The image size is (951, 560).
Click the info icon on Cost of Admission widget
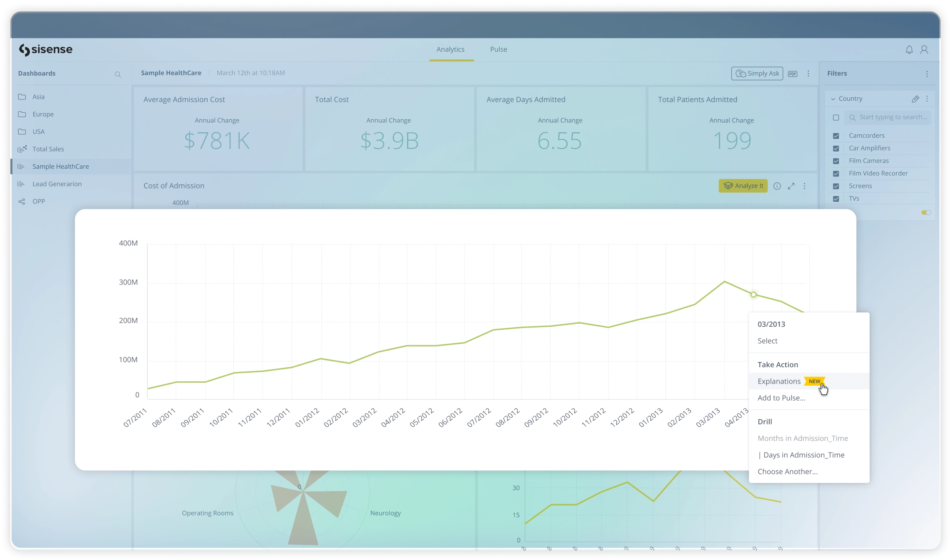777,186
